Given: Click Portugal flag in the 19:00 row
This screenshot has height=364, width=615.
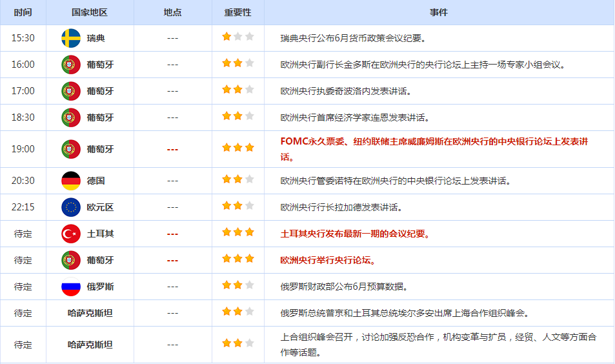Looking at the screenshot, I should 71,149.
